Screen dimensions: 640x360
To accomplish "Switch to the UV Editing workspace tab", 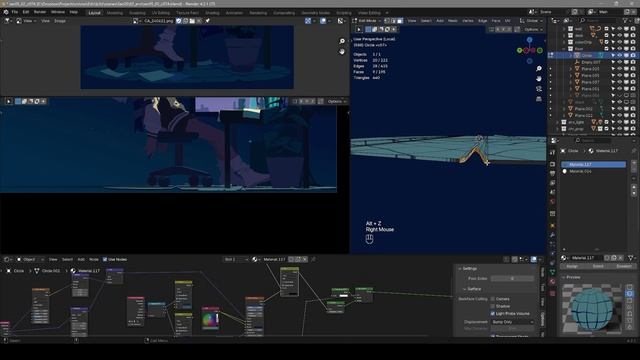I will [160, 13].
